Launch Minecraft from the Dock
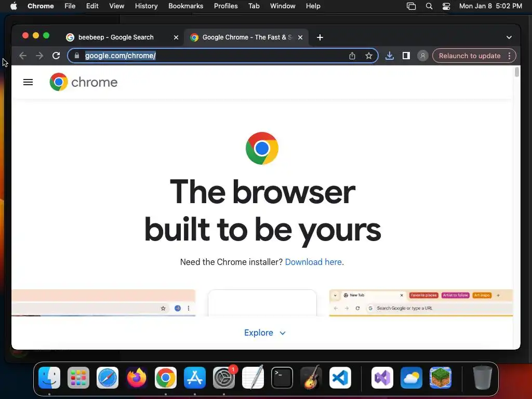The height and width of the screenshot is (399, 532). [441, 378]
